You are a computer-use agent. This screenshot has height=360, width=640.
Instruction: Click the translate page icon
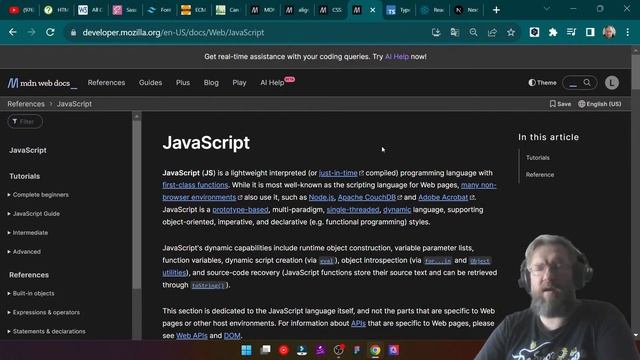pyautogui.click(x=455, y=33)
